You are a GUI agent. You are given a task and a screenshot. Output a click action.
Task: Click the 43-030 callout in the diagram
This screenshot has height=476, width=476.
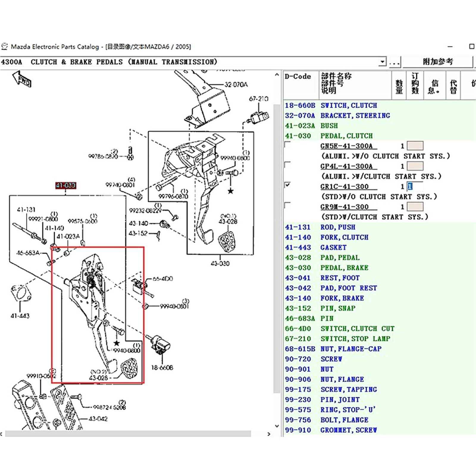(220, 263)
